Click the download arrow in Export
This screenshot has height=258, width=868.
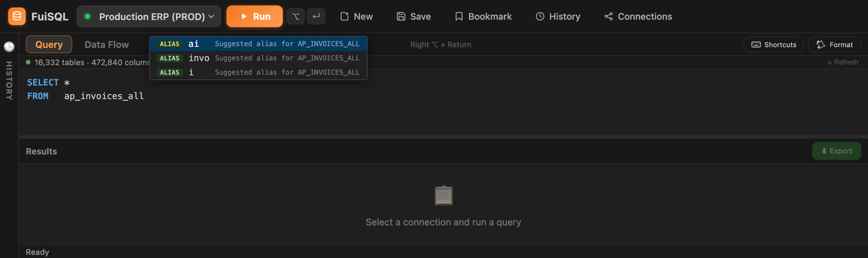tap(824, 151)
